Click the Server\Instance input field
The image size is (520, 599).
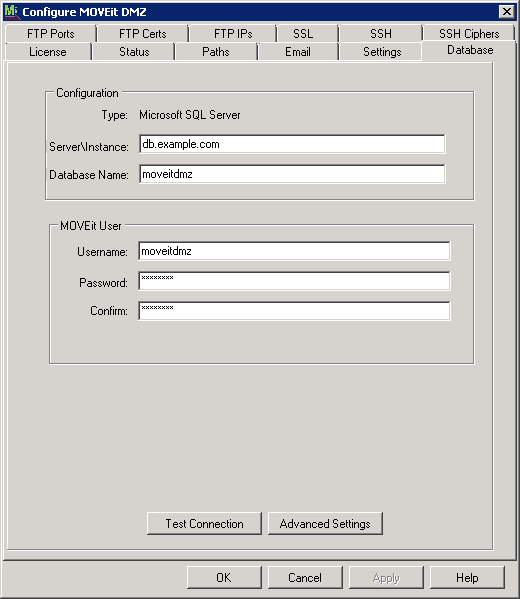292,144
